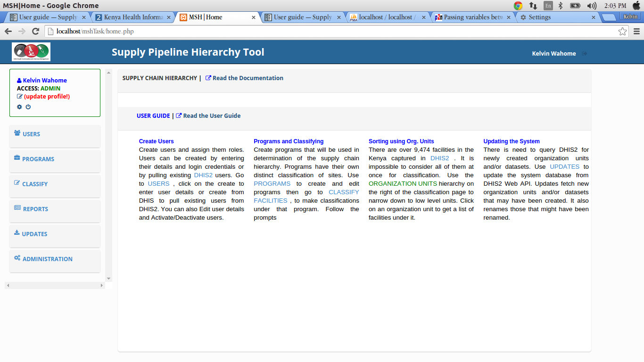Close the Passing variables tab
The width and height of the screenshot is (644, 362).
(x=509, y=17)
